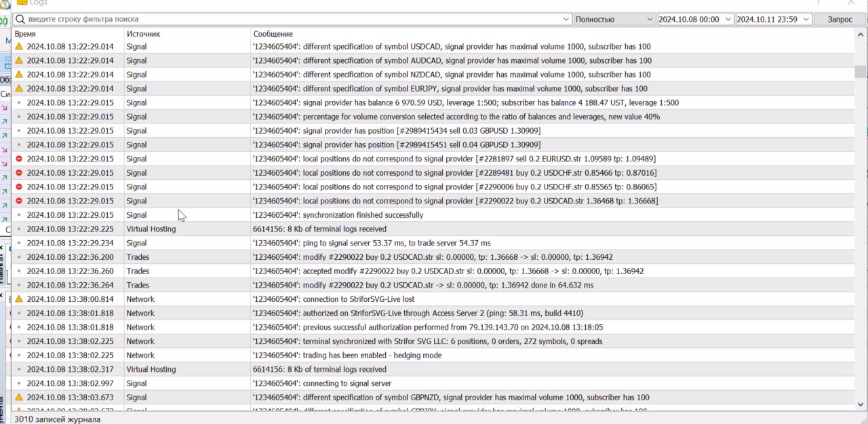The image size is (868, 424).
Task: Click the scrollbar up arrow of the log list
Action: pos(860,33)
